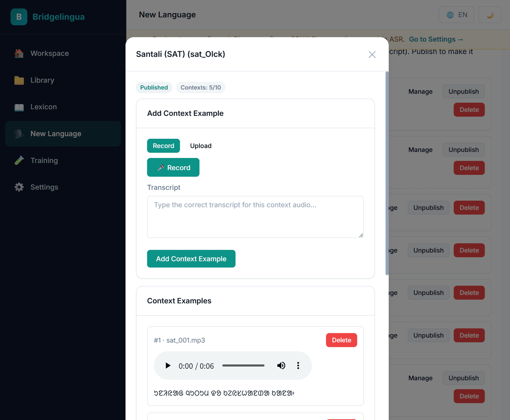
Task: Open the EN language selector
Action: 456,14
